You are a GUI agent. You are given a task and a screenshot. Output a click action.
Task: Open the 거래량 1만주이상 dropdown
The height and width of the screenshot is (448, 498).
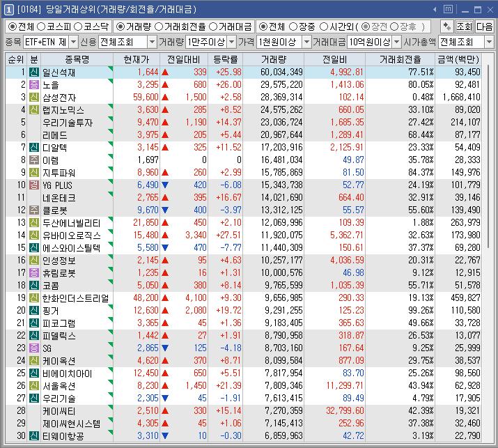pos(232,42)
